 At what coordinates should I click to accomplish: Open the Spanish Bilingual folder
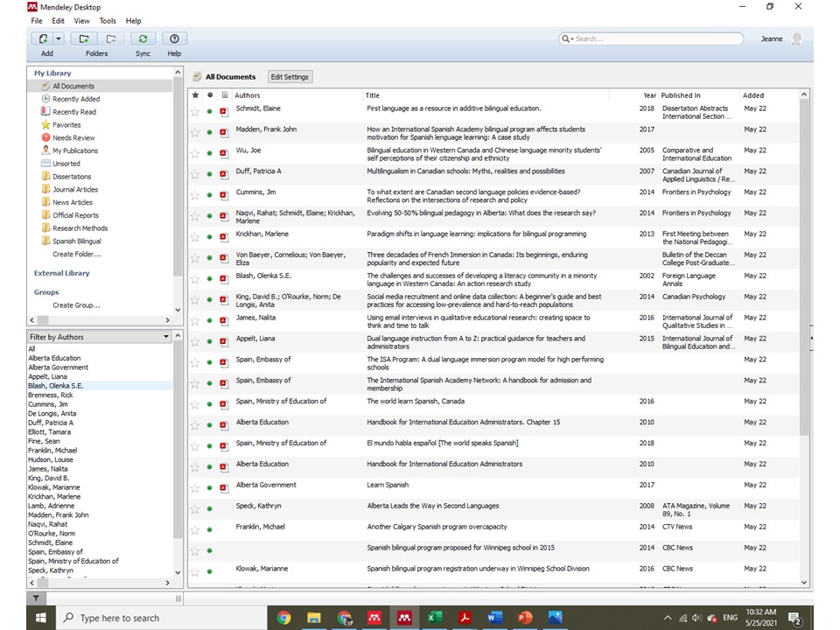pos(77,241)
